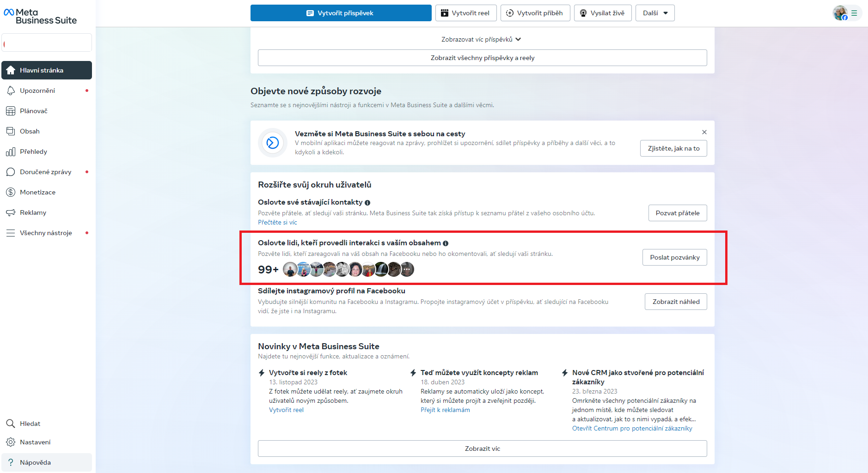Select Monetizace in the sidebar
The height and width of the screenshot is (473, 868).
click(x=47, y=192)
